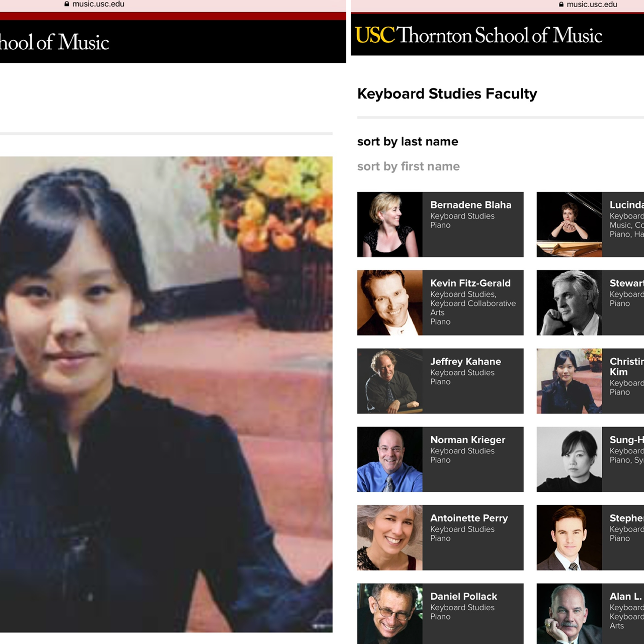Click Antoinette Perry's portrait thumbnail
Screen dimensions: 644x644
(390, 538)
